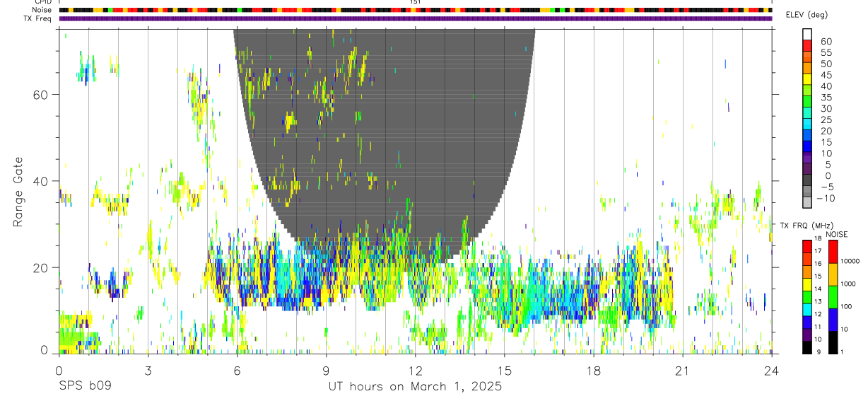Viewport: 868px width, 401px height.
Task: Click the multicolored Noise strip above the plot
Action: tap(415, 10)
